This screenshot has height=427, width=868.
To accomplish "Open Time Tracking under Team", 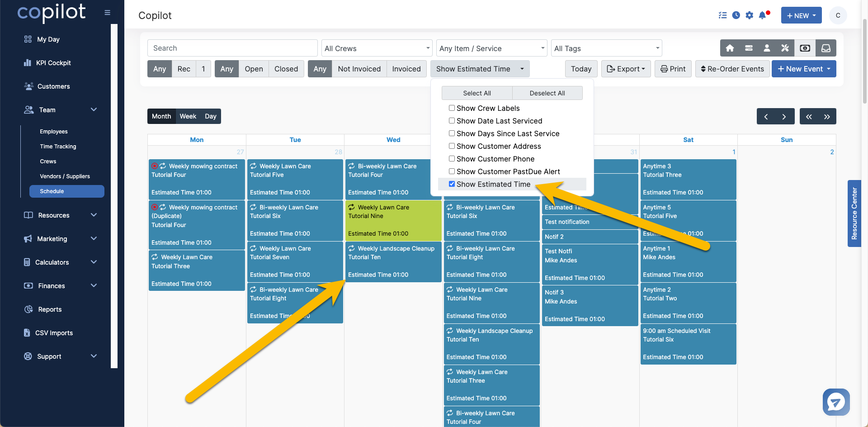I will pyautogui.click(x=58, y=147).
